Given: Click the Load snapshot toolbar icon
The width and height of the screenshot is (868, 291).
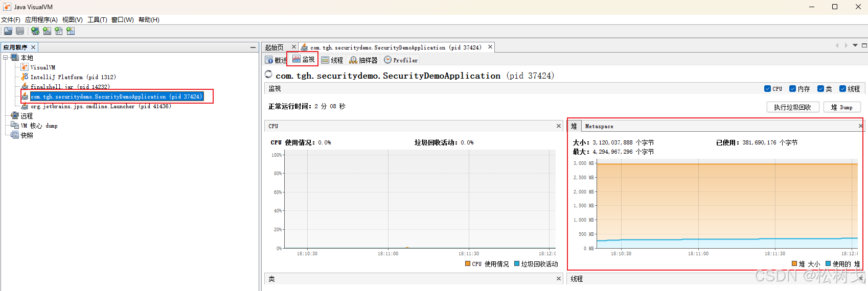Looking at the screenshot, I should pos(8,31).
